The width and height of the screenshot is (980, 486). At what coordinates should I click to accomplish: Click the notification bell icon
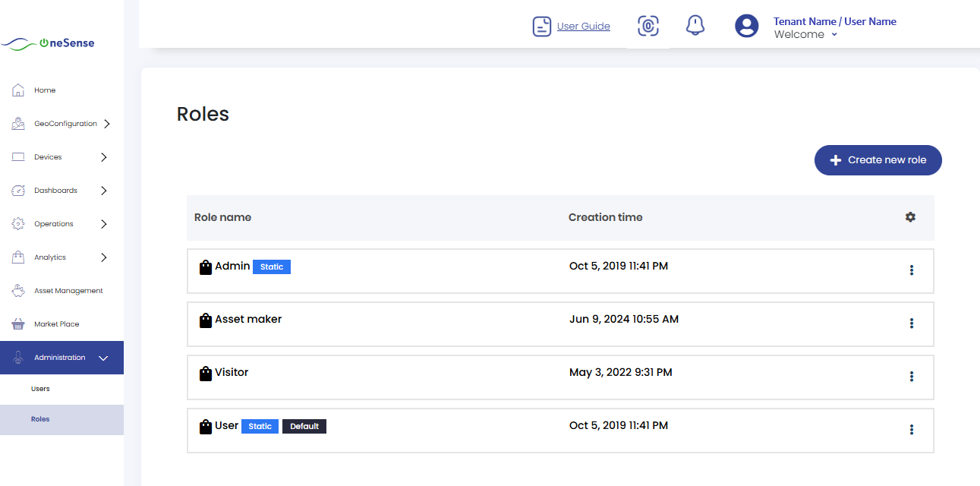695,26
